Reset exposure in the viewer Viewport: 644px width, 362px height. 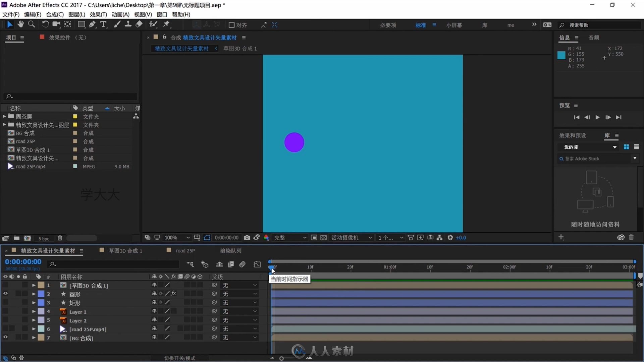(450, 238)
